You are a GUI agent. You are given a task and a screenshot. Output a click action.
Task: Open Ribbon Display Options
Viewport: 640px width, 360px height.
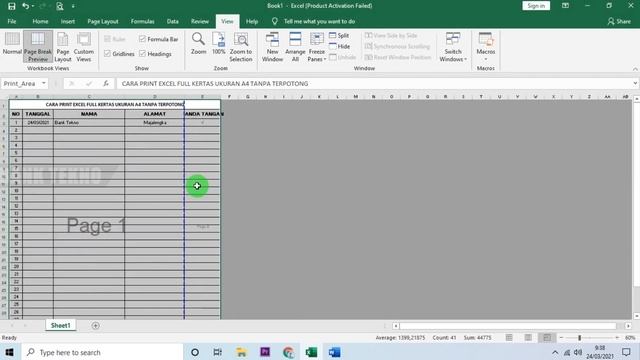(565, 6)
